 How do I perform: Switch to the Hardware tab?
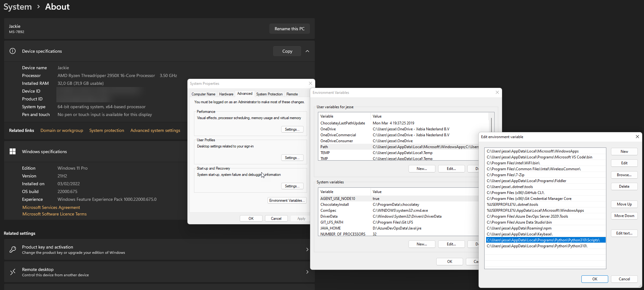coord(226,94)
